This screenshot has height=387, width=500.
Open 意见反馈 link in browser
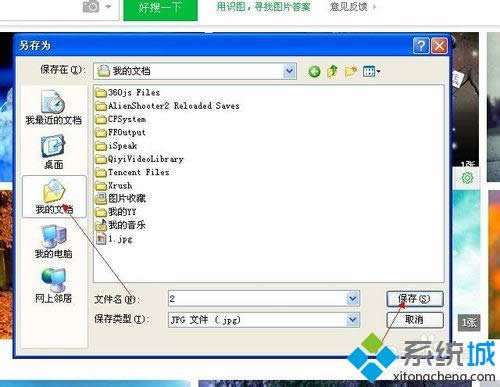point(349,7)
